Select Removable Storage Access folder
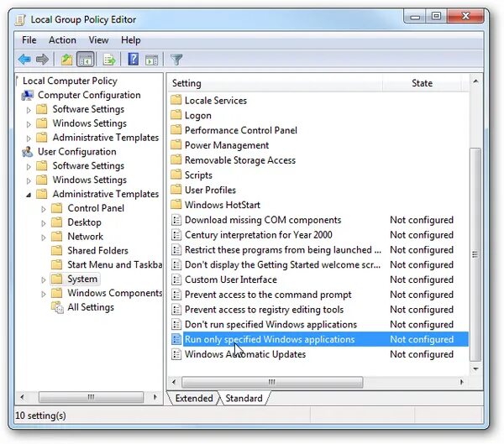The image size is (504, 444). pyautogui.click(x=239, y=160)
